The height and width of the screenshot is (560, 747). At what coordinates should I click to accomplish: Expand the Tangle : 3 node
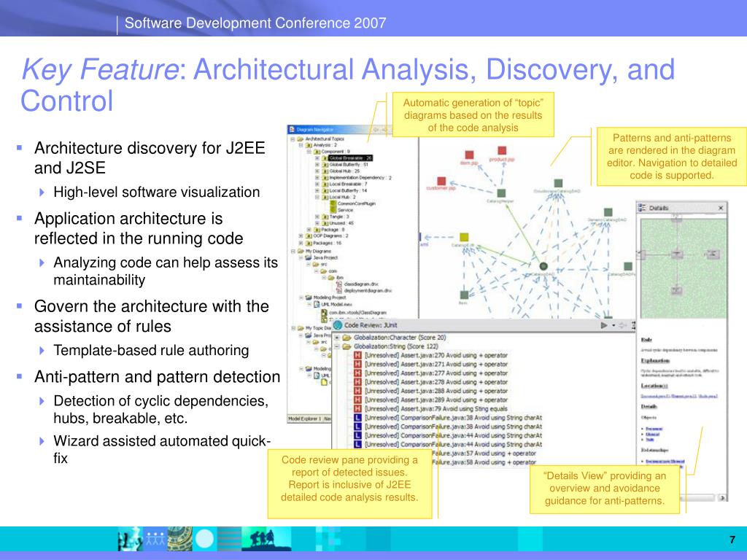(x=317, y=217)
